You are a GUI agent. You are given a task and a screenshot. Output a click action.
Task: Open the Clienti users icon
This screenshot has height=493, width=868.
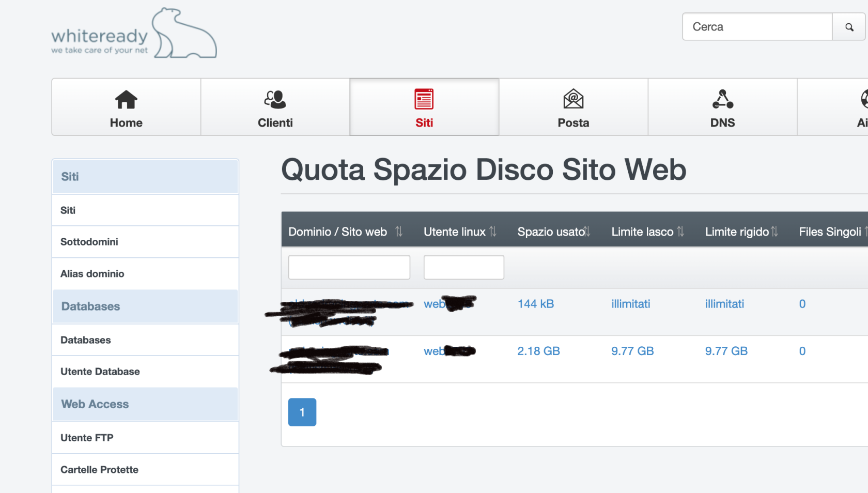pos(275,99)
